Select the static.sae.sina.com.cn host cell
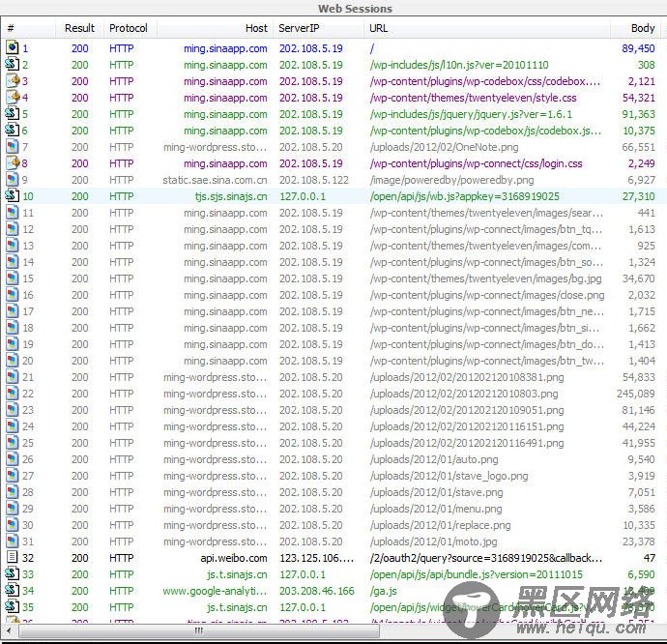The image size is (667, 644). click(x=215, y=180)
